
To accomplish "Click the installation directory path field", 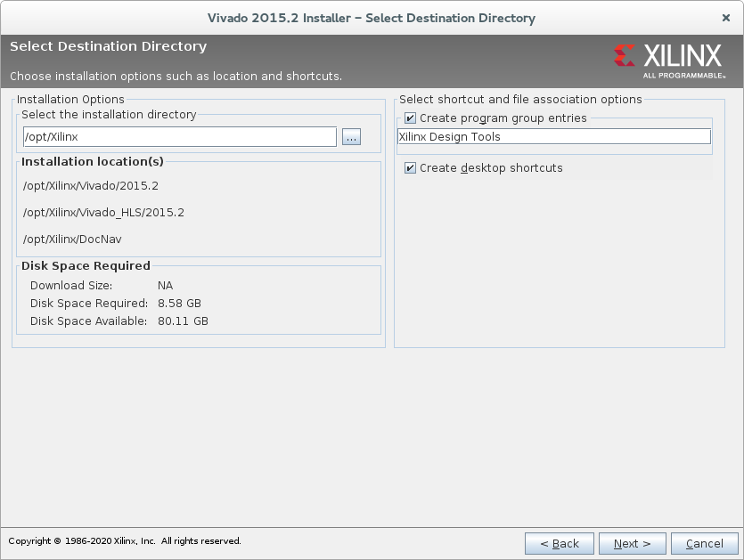I will pyautogui.click(x=180, y=136).
